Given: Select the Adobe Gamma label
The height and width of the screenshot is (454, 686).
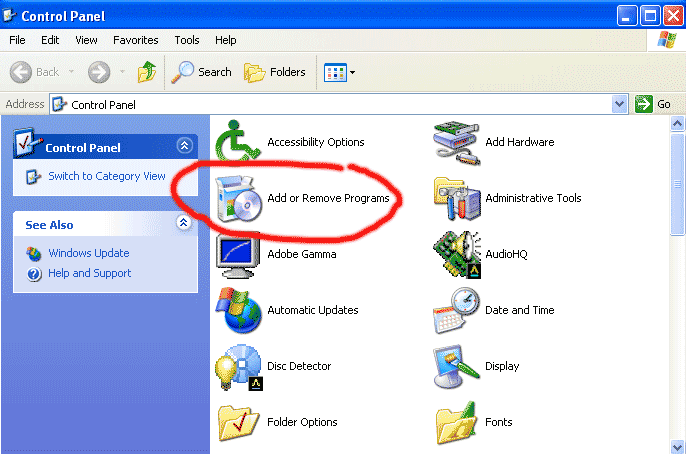Looking at the screenshot, I should point(302,254).
